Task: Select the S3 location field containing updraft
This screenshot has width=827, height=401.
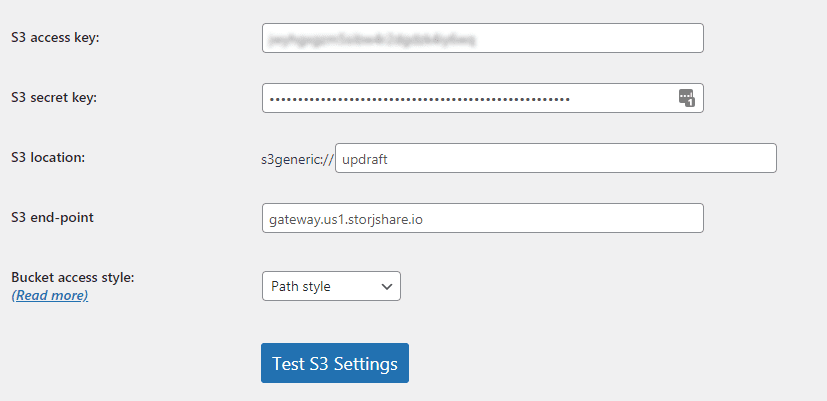Action: (556, 158)
